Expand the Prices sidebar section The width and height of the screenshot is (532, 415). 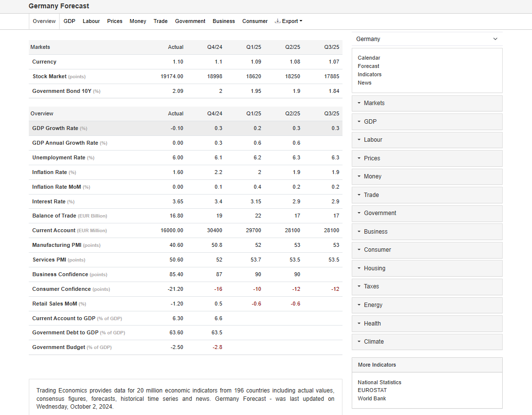pyautogui.click(x=427, y=158)
